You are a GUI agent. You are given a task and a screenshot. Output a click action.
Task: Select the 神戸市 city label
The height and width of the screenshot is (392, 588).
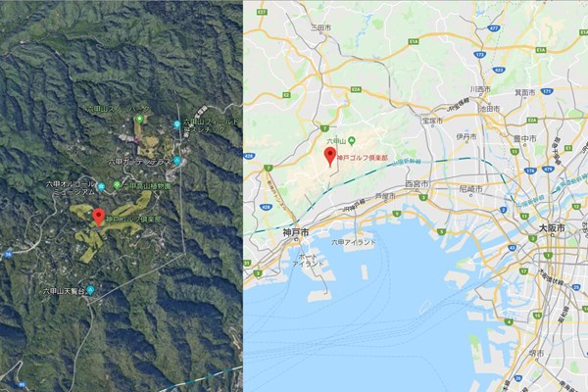coord(296,232)
